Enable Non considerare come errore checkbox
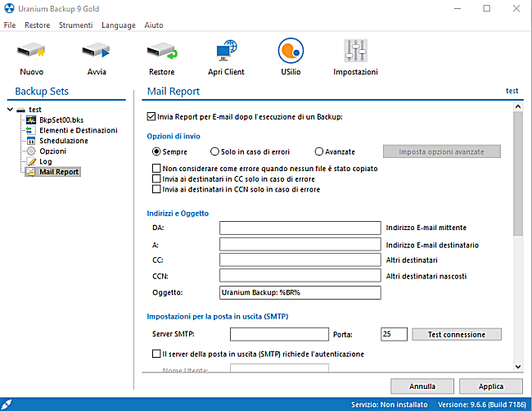 156,169
